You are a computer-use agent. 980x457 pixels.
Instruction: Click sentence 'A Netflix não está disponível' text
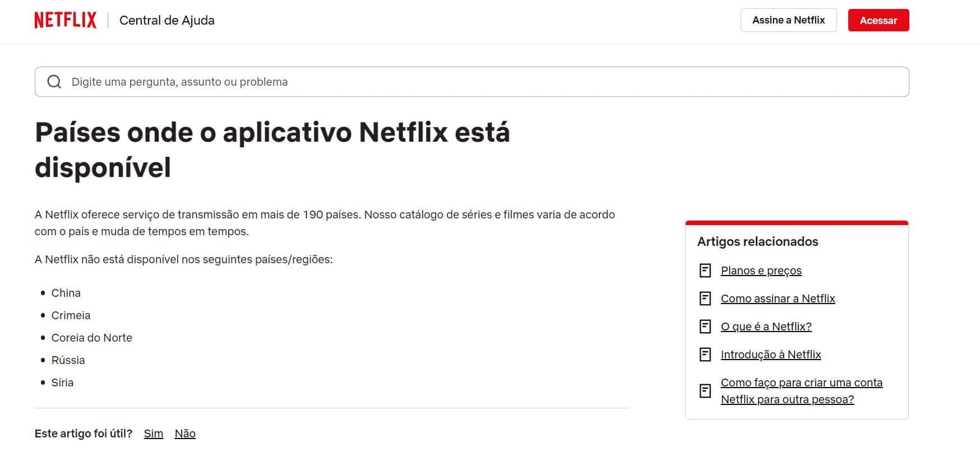point(183,259)
